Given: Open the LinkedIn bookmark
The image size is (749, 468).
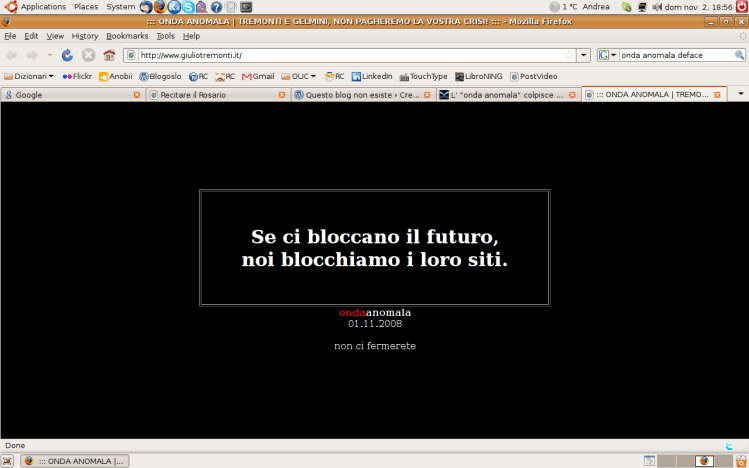Looking at the screenshot, I should [372, 76].
